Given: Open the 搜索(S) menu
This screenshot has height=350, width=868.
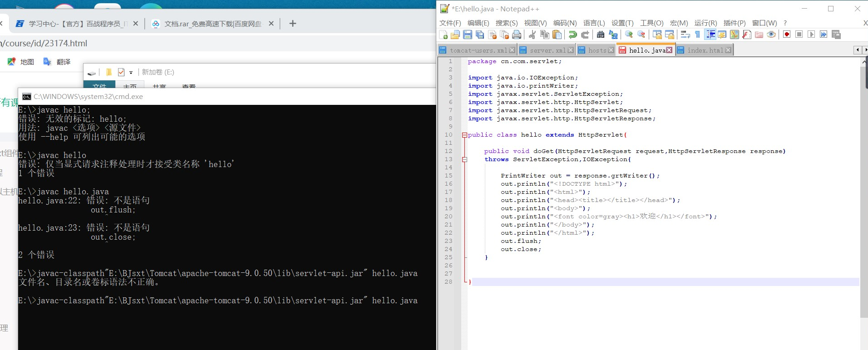Looking at the screenshot, I should [x=507, y=23].
